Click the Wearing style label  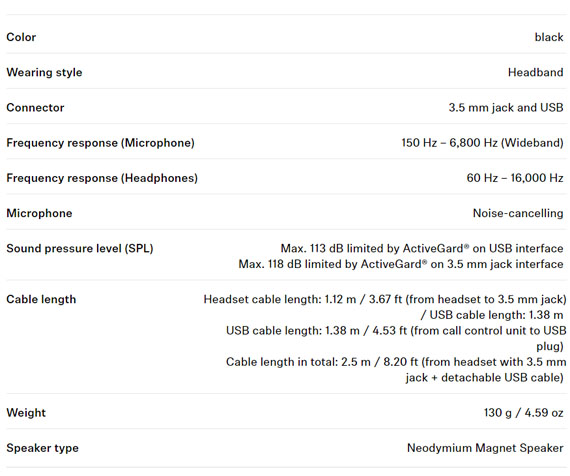tap(44, 72)
